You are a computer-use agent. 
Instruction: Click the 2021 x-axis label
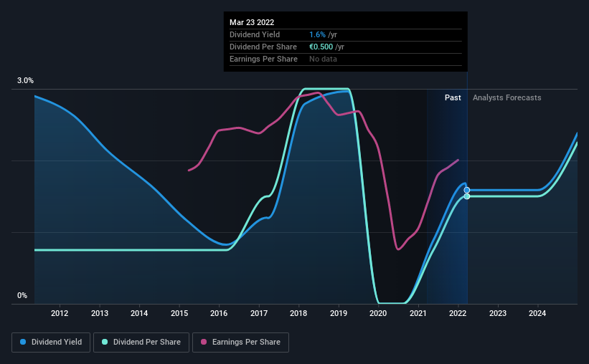pos(418,313)
